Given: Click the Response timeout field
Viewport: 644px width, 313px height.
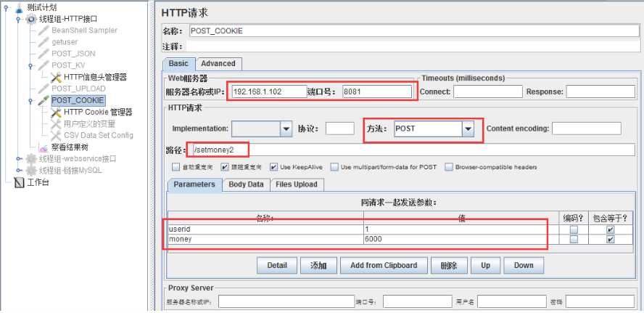Looking at the screenshot, I should click(x=600, y=92).
